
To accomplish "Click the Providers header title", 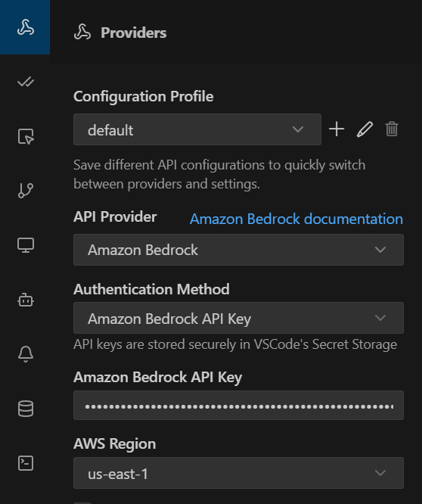I will pyautogui.click(x=134, y=33).
